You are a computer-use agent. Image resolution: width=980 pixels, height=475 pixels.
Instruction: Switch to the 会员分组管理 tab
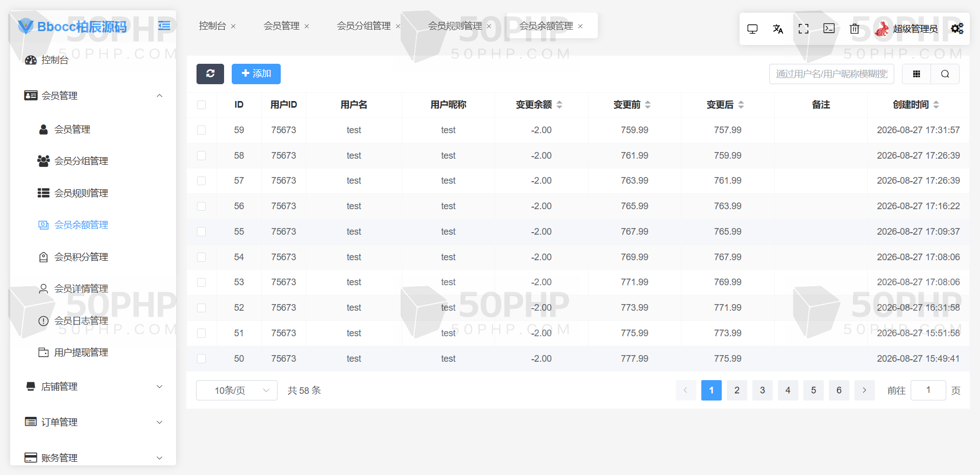(363, 26)
